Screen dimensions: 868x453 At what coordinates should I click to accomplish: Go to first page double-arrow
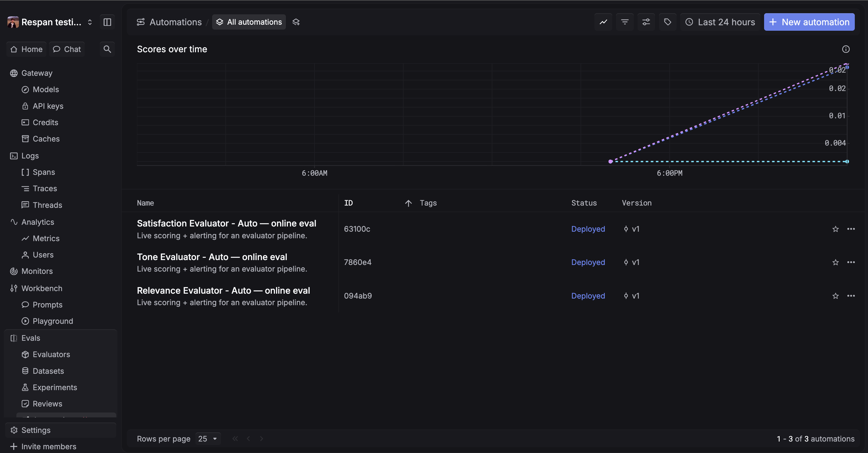235,439
